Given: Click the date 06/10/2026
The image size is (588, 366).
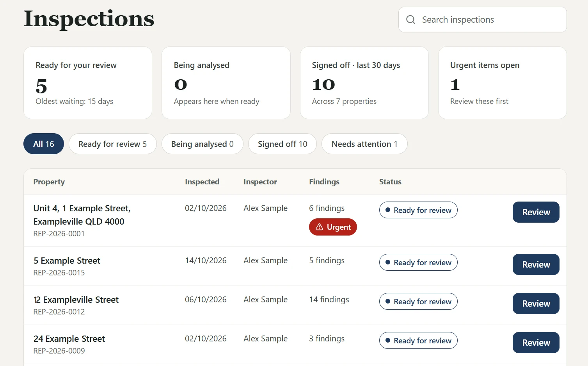Looking at the screenshot, I should [206, 300].
